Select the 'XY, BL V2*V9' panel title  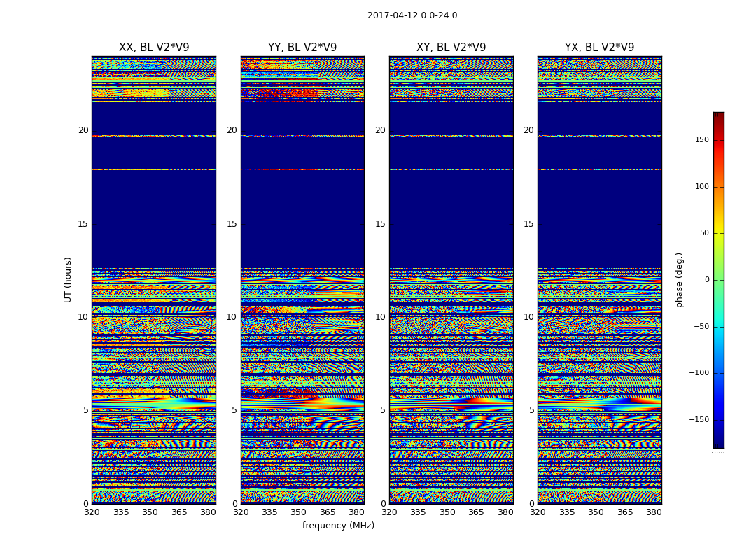point(451,48)
